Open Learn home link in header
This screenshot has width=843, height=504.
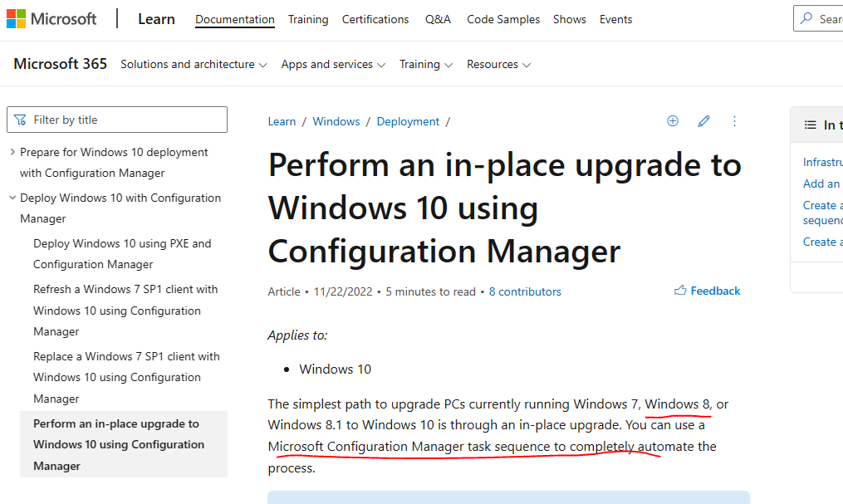(x=156, y=19)
